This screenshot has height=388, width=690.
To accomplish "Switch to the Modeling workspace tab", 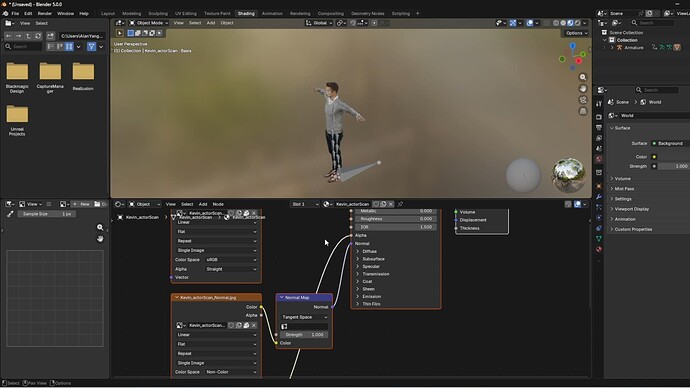I will 131,14.
